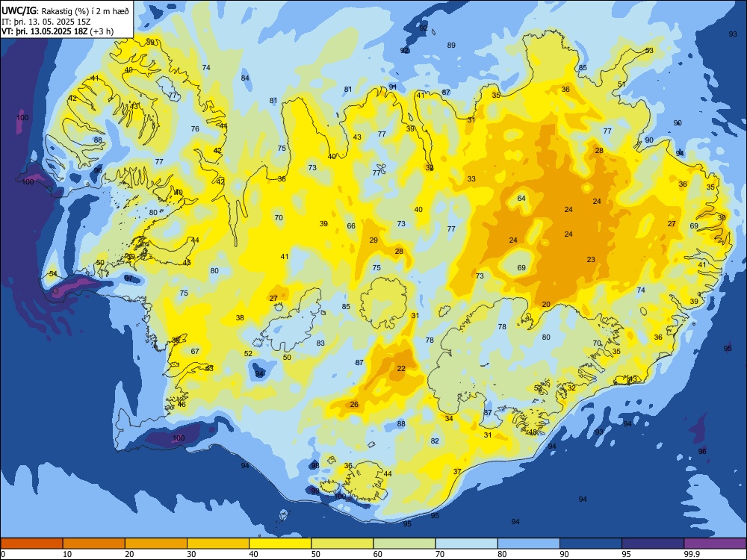Screen dimensions: 747x560
Task: Click the humidity value 66 on the map
Action: (351, 226)
